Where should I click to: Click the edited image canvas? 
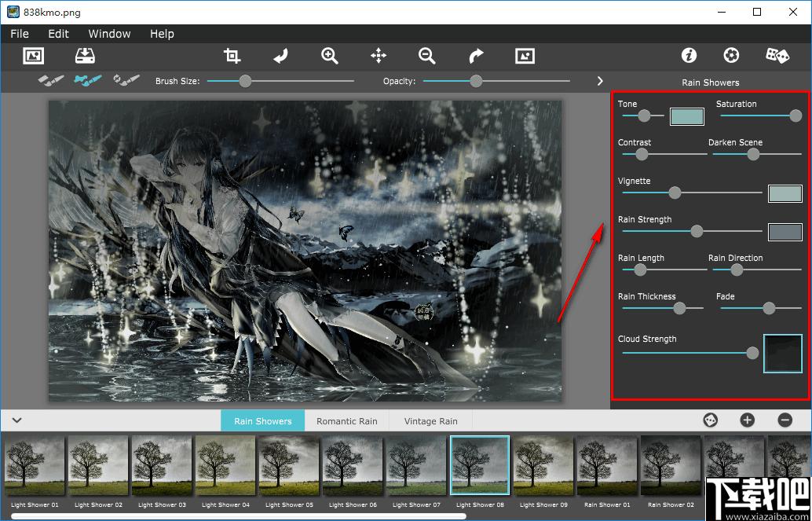(305, 251)
